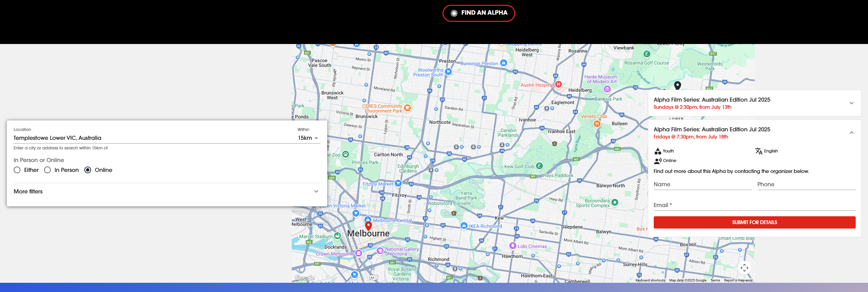Click Submit for Details button
Viewport: 868px width, 292px height.
pos(754,222)
